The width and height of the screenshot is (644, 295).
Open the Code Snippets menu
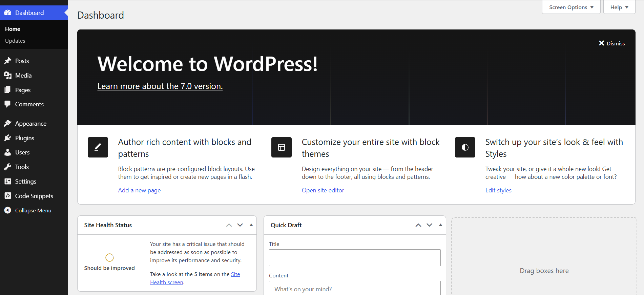tap(34, 196)
